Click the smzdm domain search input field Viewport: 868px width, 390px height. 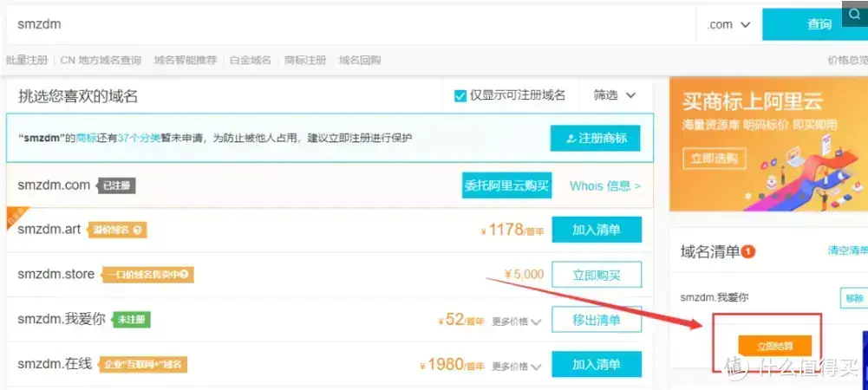click(351, 24)
